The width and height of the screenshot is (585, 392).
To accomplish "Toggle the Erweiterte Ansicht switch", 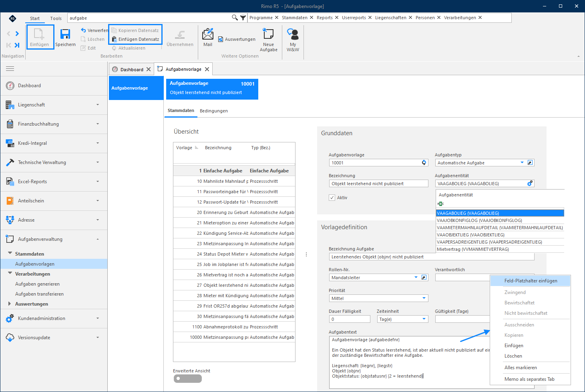I will [x=187, y=378].
